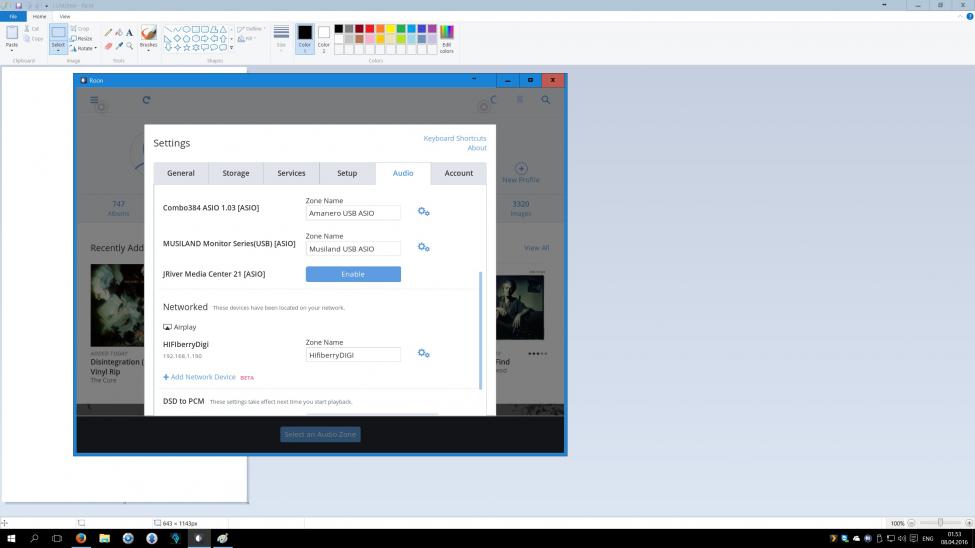
Task: Click the Settings dialog vertical scrollbar
Action: (481, 330)
